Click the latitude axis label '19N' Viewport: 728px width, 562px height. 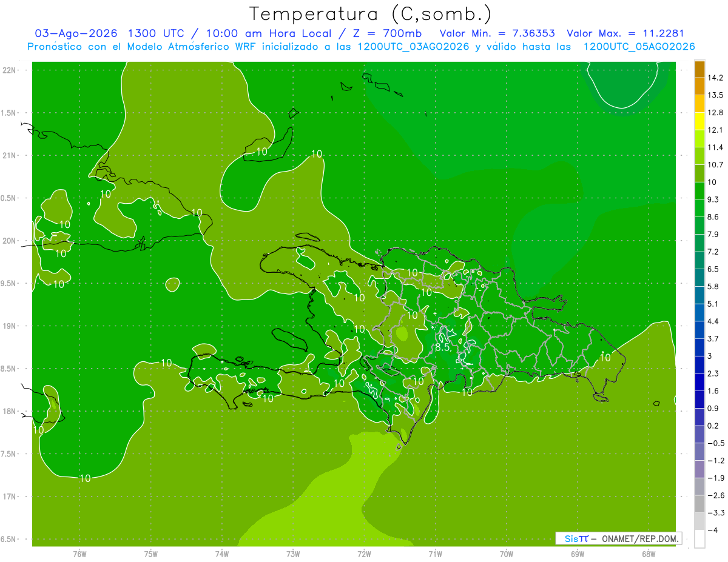9,326
